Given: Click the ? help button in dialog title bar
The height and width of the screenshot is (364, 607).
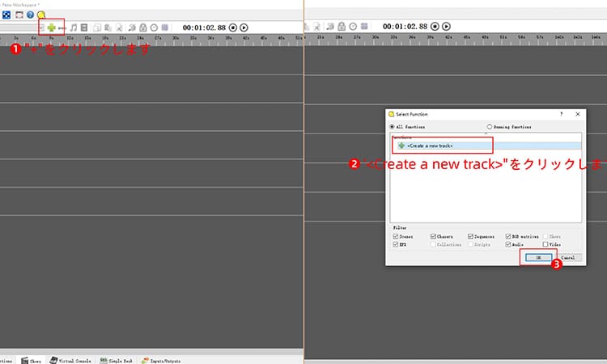Looking at the screenshot, I should pos(561,114).
